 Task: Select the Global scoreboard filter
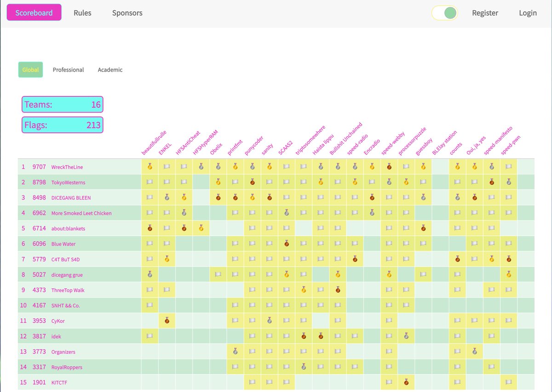pos(31,70)
